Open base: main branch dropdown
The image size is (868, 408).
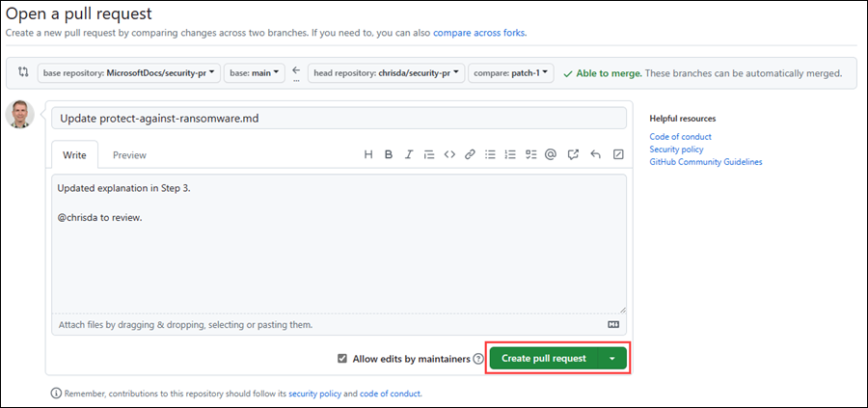pyautogui.click(x=255, y=72)
